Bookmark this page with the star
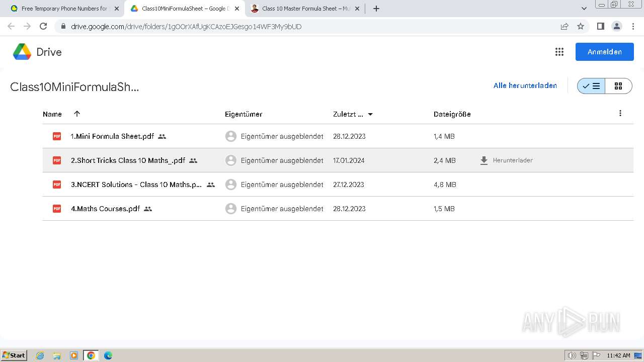This screenshot has height=362, width=644. click(581, 26)
